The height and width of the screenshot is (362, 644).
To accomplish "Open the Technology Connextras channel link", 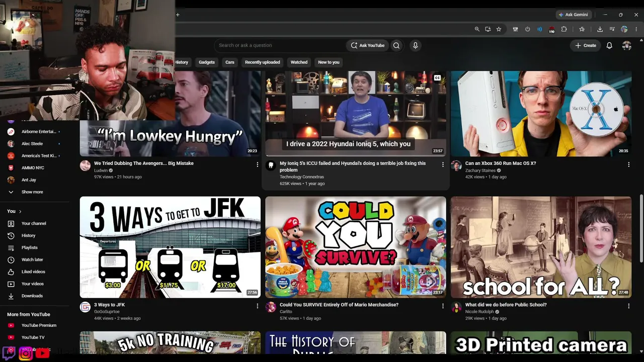I will pos(302,177).
